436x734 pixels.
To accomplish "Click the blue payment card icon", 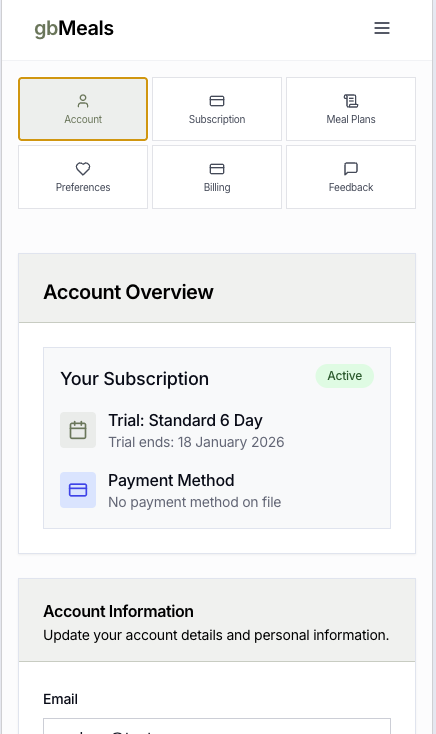I will pos(78,490).
